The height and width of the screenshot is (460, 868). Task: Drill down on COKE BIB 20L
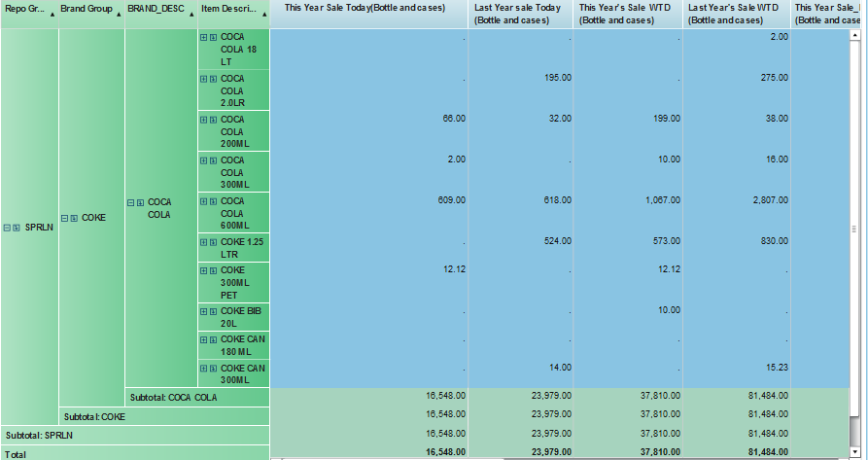pos(213,311)
